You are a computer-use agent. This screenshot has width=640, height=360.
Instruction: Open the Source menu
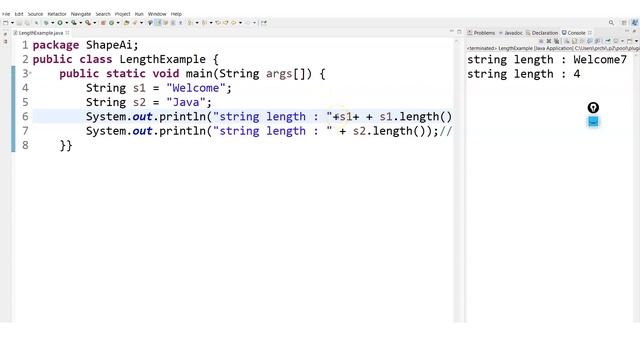pyautogui.click(x=35, y=14)
